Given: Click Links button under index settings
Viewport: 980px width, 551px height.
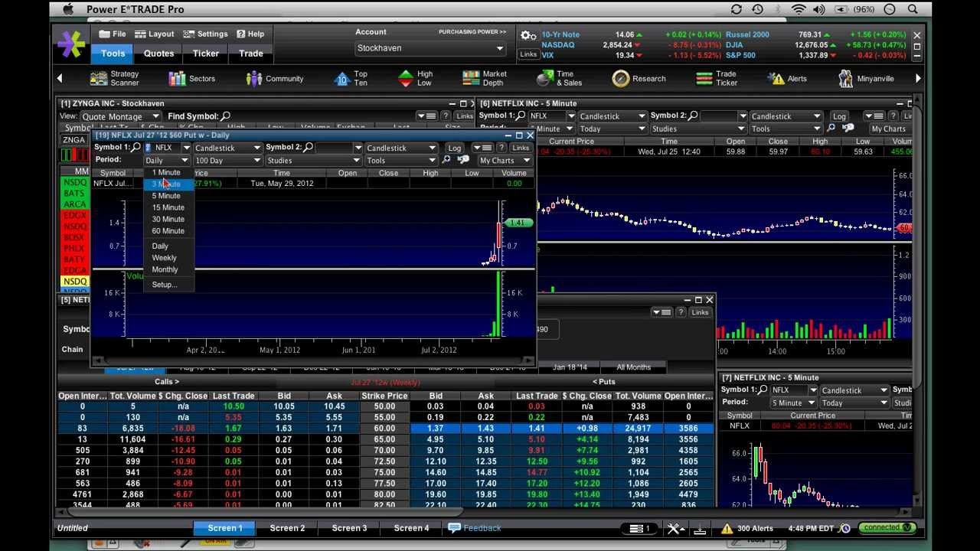Looking at the screenshot, I should 528,54.
